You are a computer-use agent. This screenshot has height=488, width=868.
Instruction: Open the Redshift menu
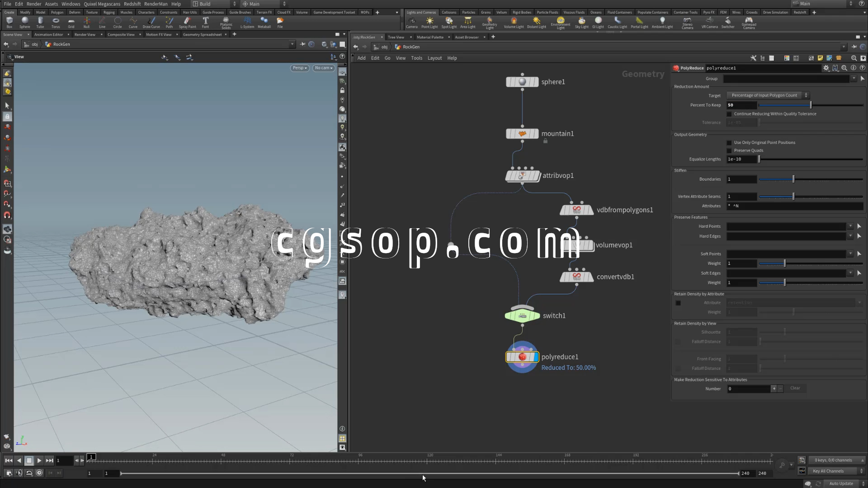[132, 4]
